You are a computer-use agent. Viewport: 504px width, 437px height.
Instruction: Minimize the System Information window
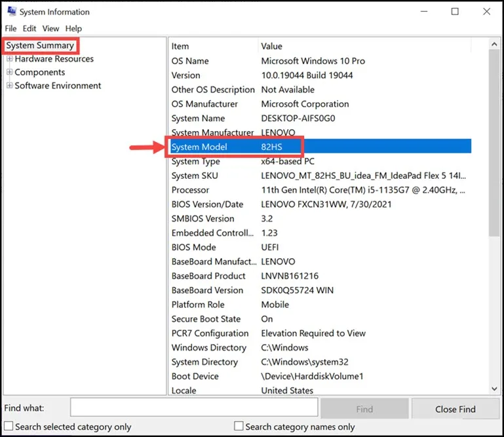(424, 12)
